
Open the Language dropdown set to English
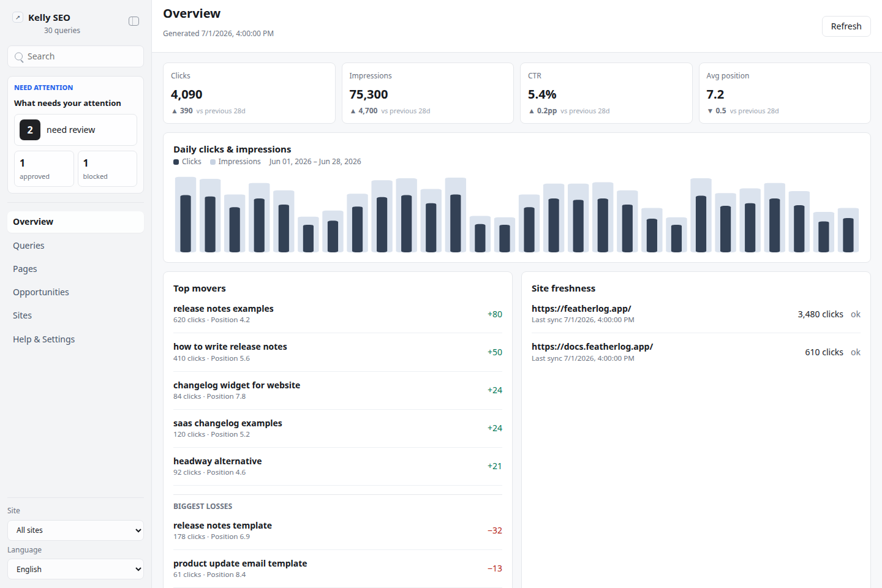[x=75, y=569]
